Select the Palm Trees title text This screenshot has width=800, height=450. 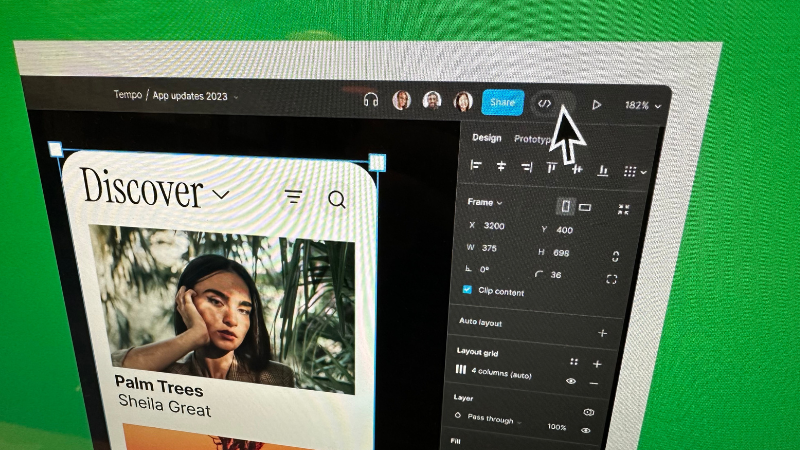click(159, 385)
